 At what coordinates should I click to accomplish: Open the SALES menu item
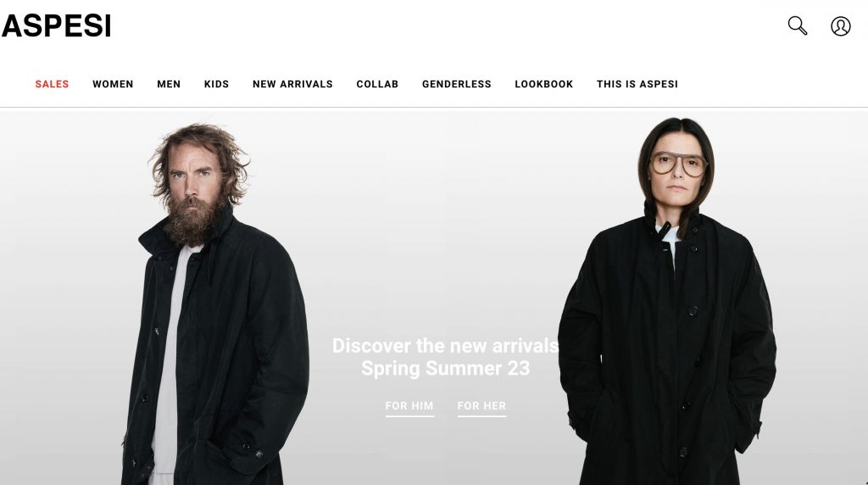(x=52, y=84)
